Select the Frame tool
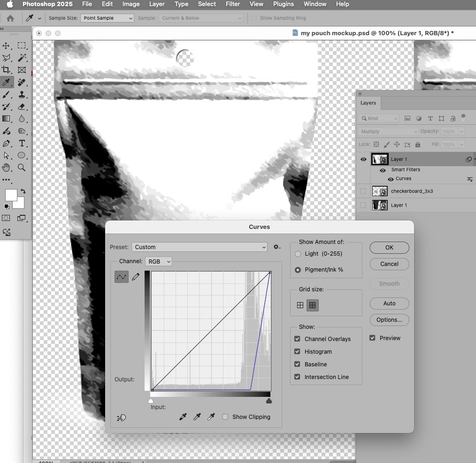 pos(22,70)
